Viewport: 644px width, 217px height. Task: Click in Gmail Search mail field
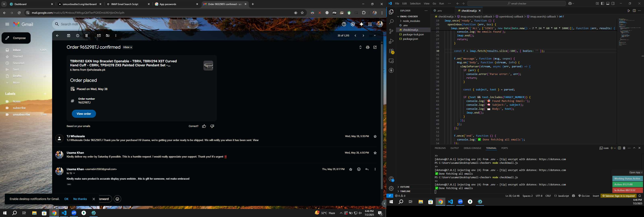125,24
